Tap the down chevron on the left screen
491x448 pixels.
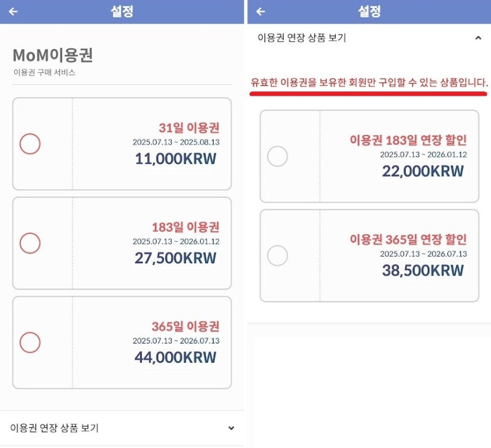[x=231, y=428]
